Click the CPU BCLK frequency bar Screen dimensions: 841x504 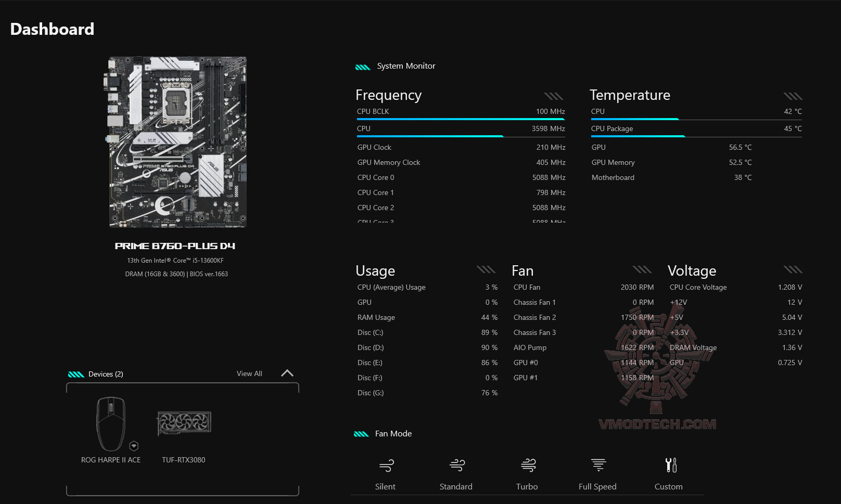pyautogui.click(x=461, y=119)
